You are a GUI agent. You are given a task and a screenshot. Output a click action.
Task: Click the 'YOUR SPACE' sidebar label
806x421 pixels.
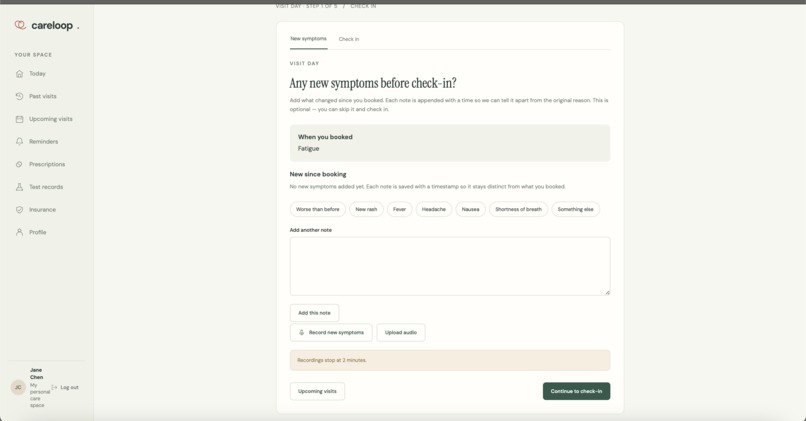33,54
